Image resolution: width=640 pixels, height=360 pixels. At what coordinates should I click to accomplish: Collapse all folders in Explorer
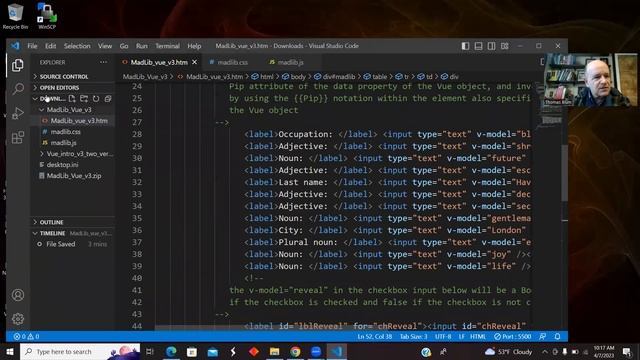pos(108,98)
